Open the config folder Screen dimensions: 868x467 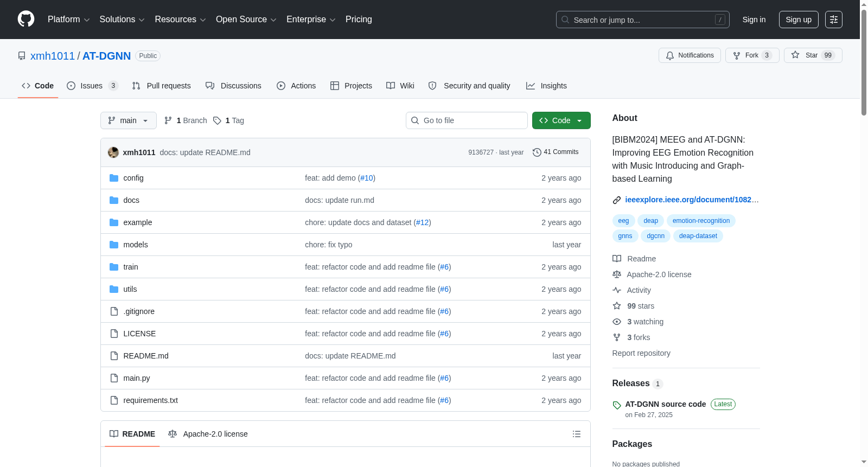[133, 178]
